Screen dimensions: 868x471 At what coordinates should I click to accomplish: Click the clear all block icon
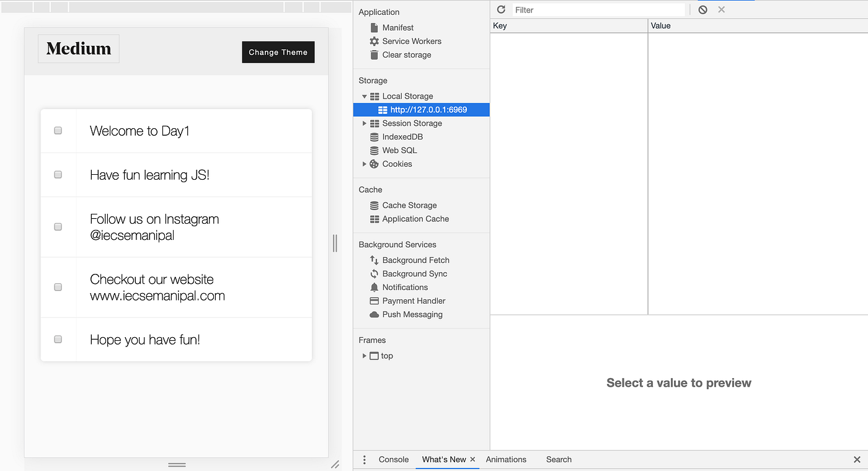[x=702, y=10]
